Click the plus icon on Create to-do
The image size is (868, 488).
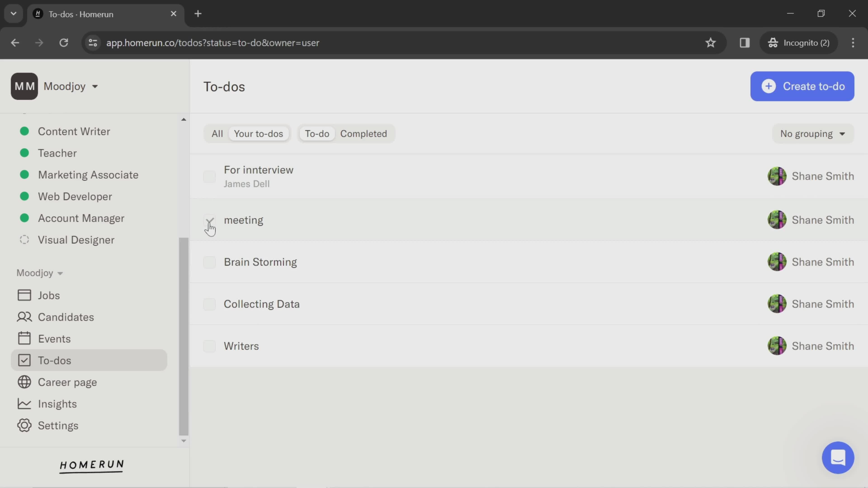(769, 86)
